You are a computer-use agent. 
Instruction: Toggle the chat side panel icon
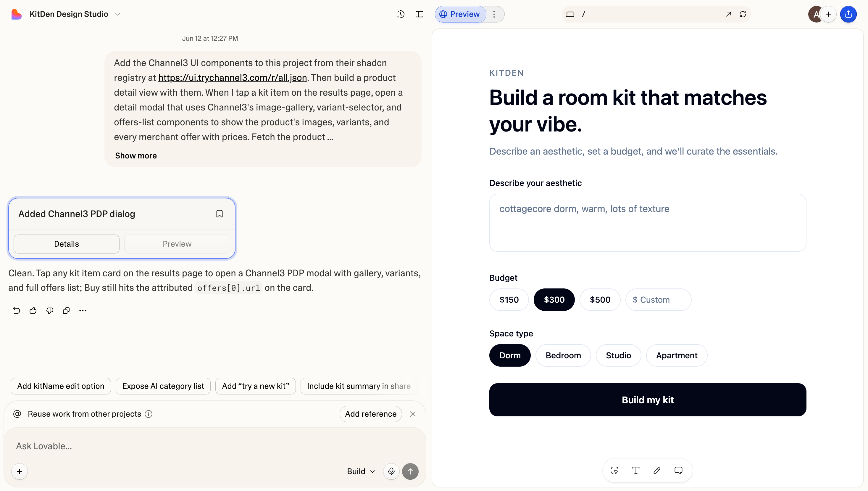(420, 14)
